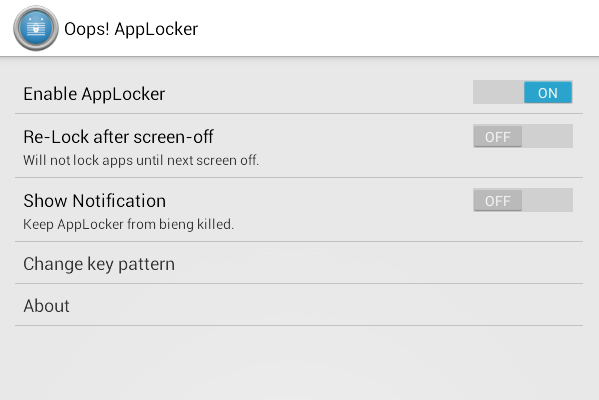Turn off the Enable AppLocker switch
The height and width of the screenshot is (400, 599).
click(523, 92)
